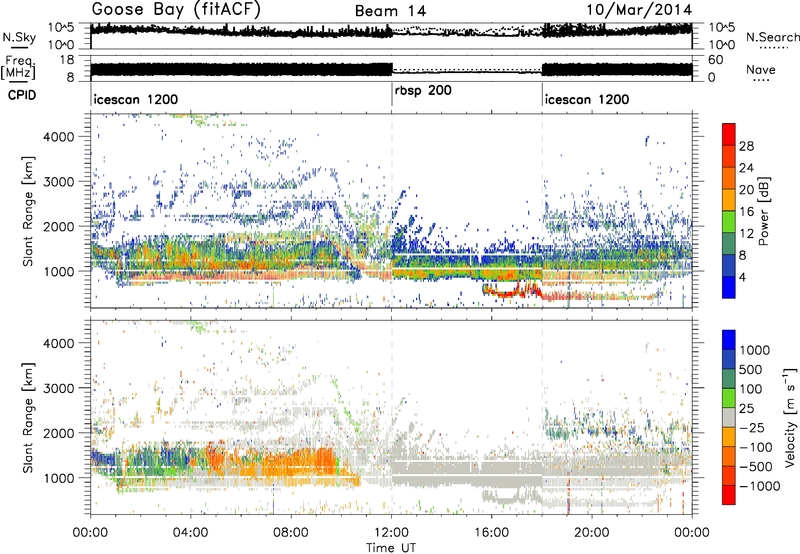
Task: Click the CPID row label
Action: pos(22,95)
